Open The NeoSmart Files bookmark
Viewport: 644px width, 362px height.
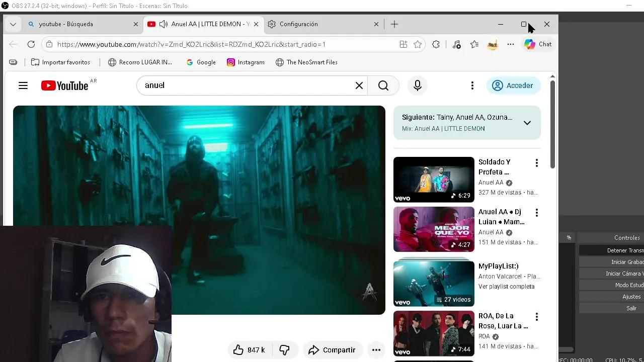[306, 62]
